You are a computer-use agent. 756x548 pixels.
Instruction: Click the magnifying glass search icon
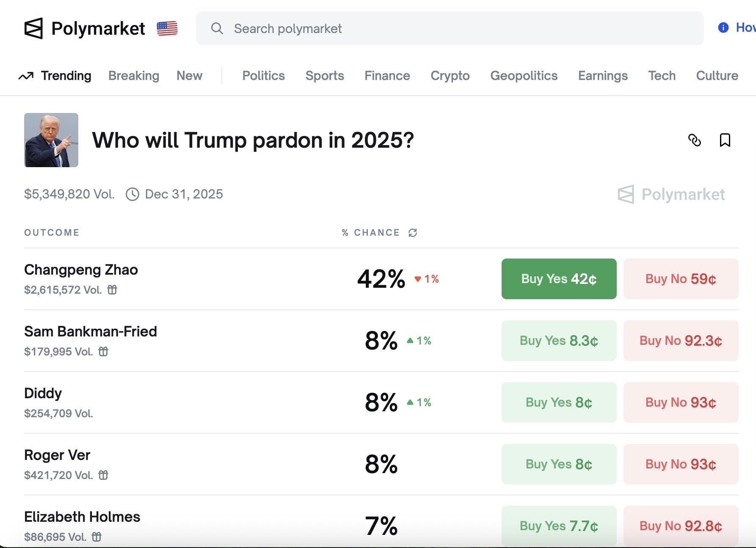coord(217,28)
